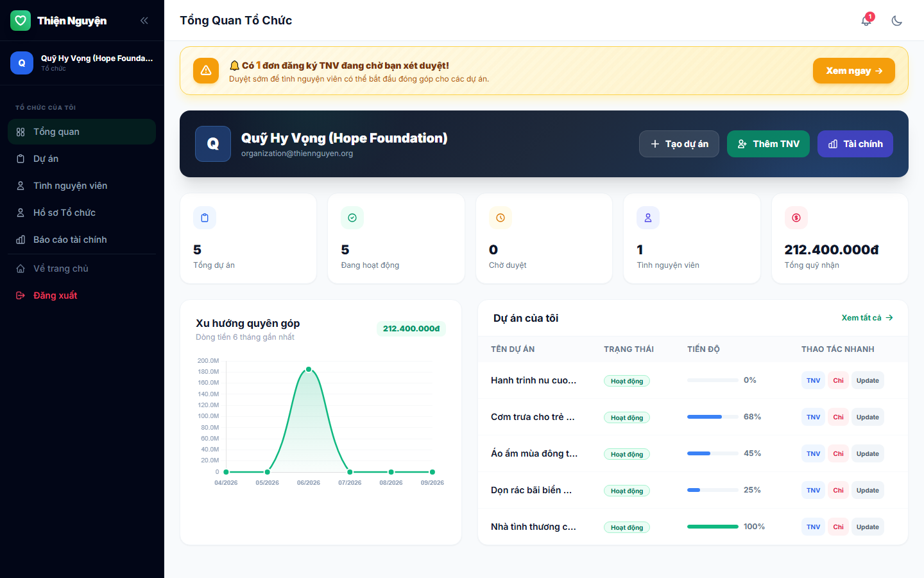Click the 09/2026 data point on the chart
This screenshot has height=578, width=924.
pos(432,472)
